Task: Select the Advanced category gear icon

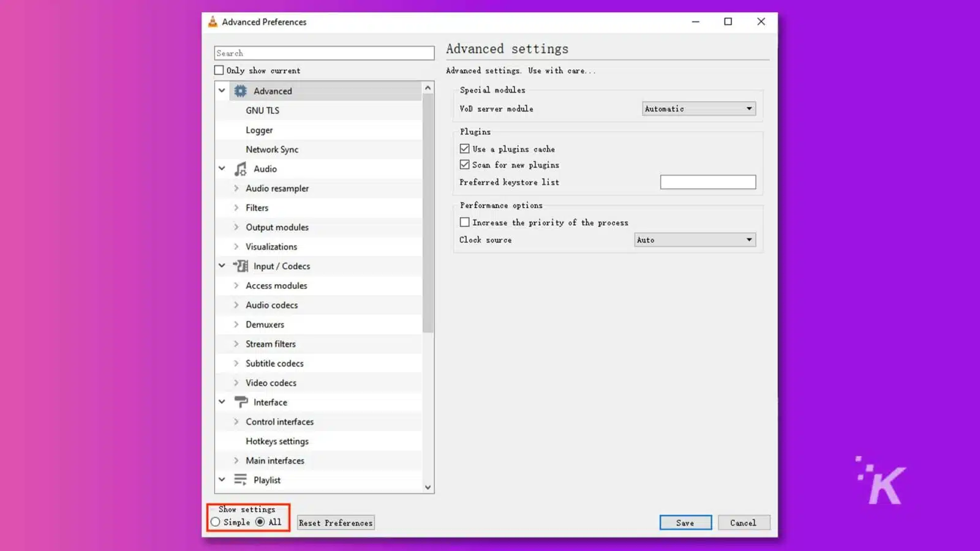Action: 240,90
